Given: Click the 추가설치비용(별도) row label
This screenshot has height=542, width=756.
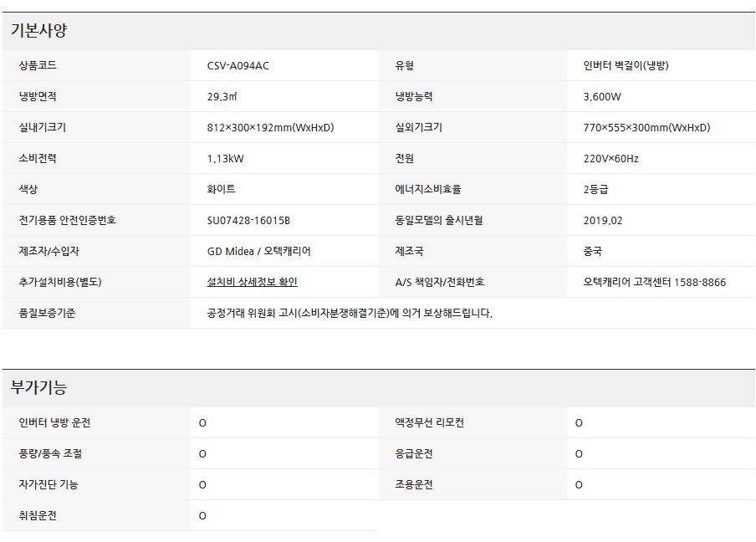Looking at the screenshot, I should point(59,282).
